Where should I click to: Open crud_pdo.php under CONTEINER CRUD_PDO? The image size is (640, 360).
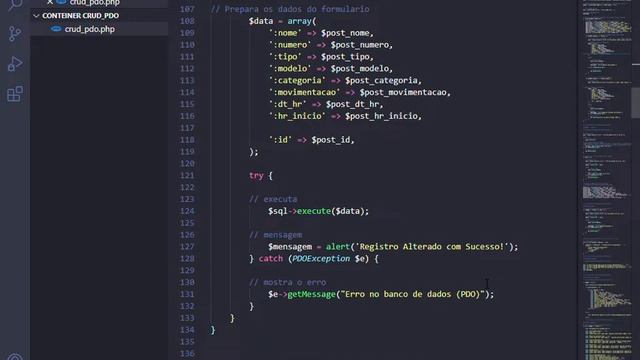point(89,29)
